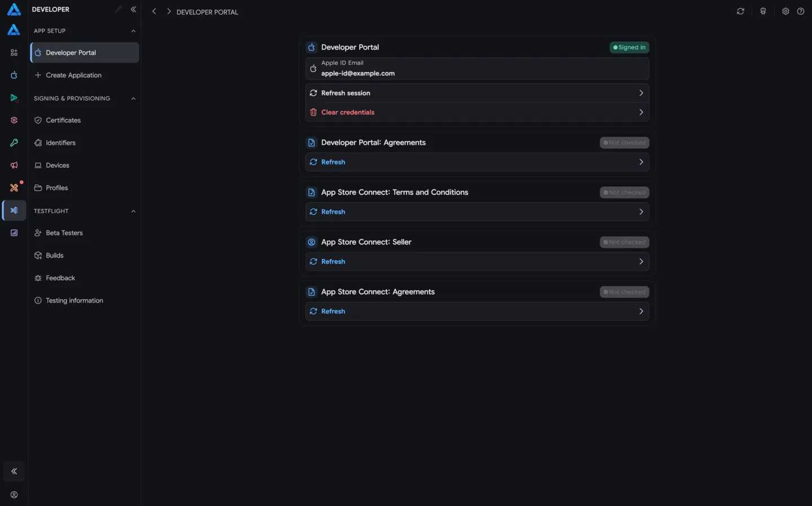The image size is (812, 506).
Task: Open Identifiers in the sidebar
Action: pyautogui.click(x=85, y=143)
